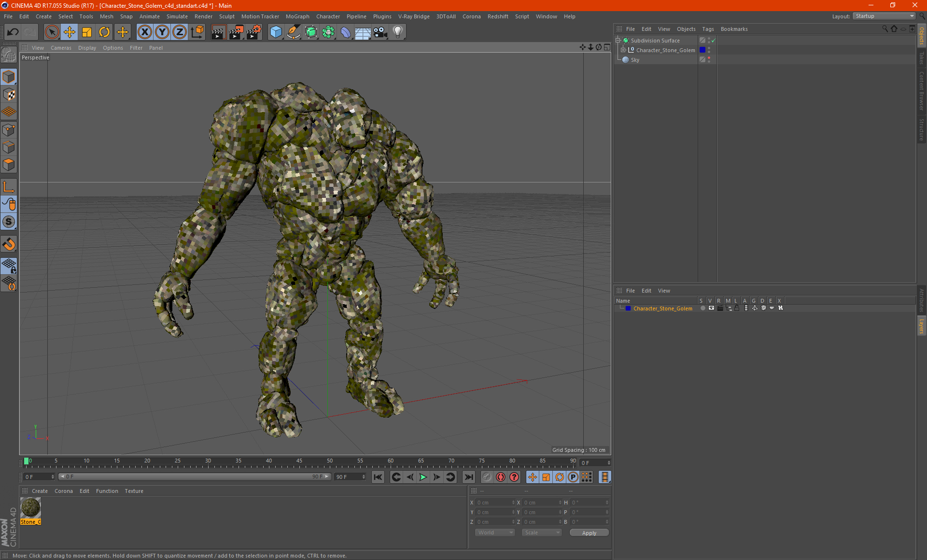The height and width of the screenshot is (560, 927).
Task: Select the Move tool in top toolbar
Action: click(70, 32)
